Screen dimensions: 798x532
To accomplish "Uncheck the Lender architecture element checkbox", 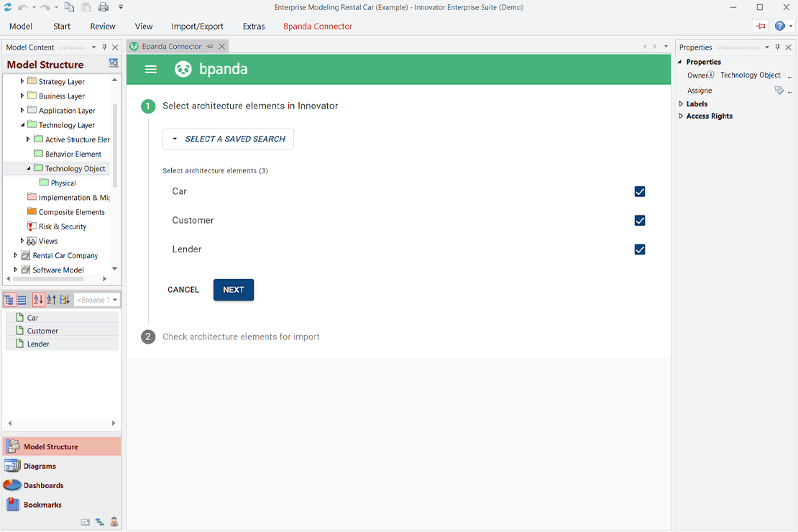I will pos(640,249).
